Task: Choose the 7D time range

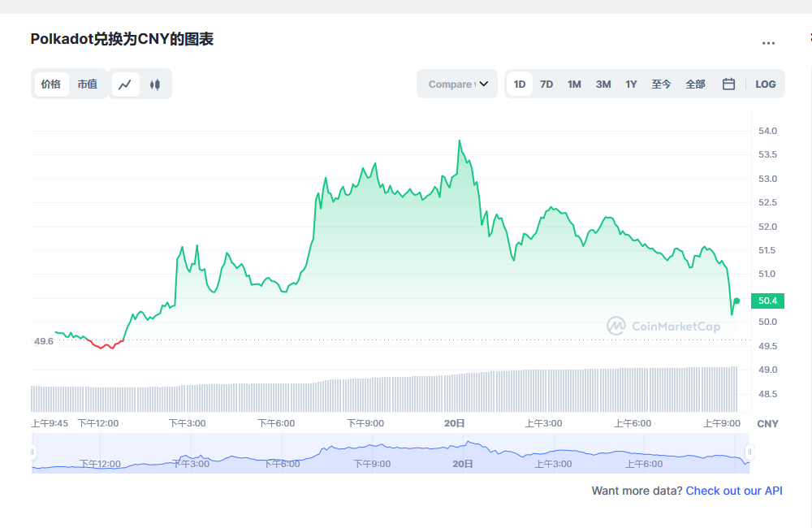Action: click(546, 84)
